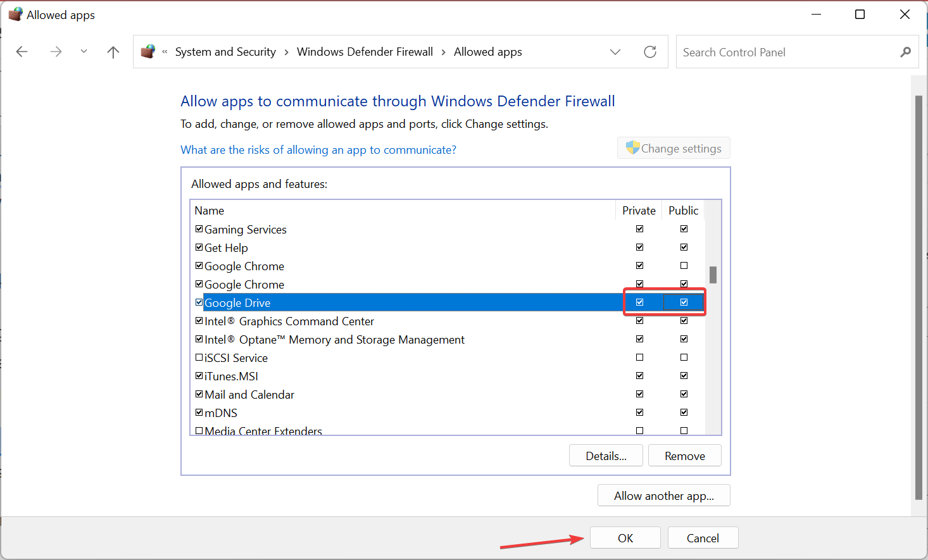Toggle the Google Drive app checkbox

[x=199, y=302]
